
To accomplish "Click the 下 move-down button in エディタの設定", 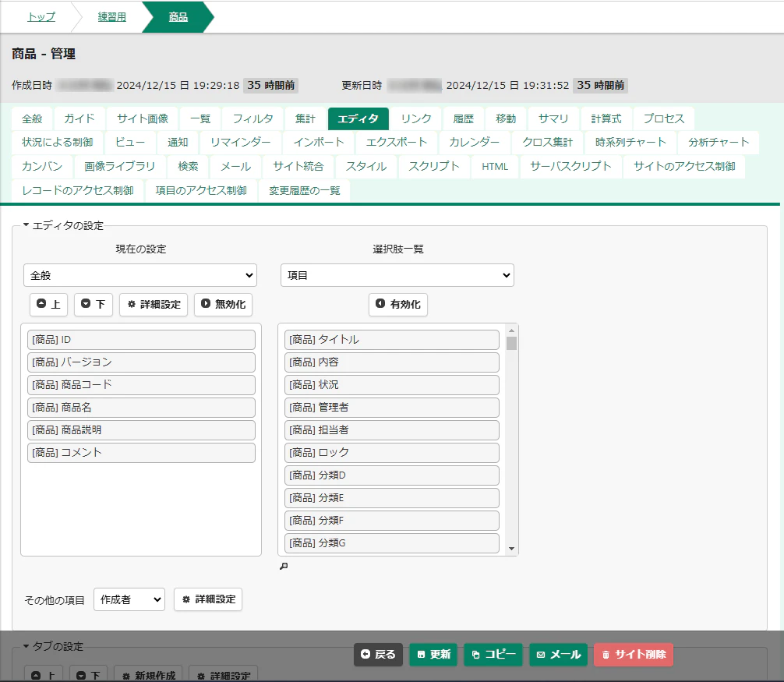I will coord(94,305).
